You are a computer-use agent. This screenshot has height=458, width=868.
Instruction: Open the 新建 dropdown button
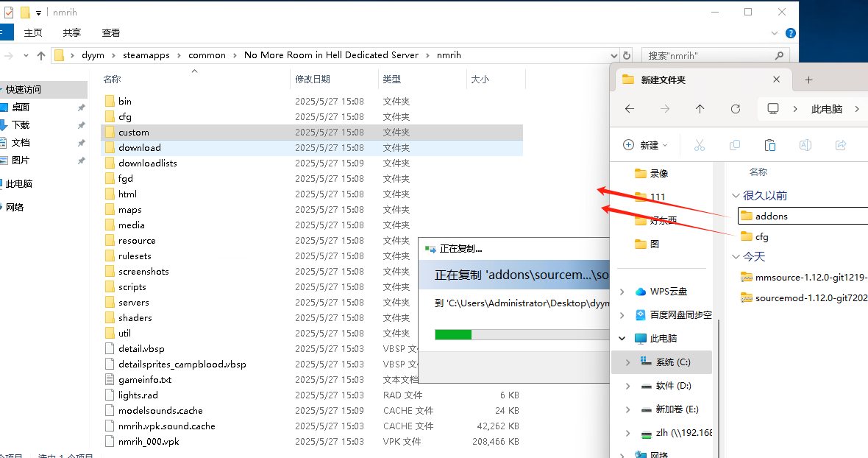tap(645, 145)
